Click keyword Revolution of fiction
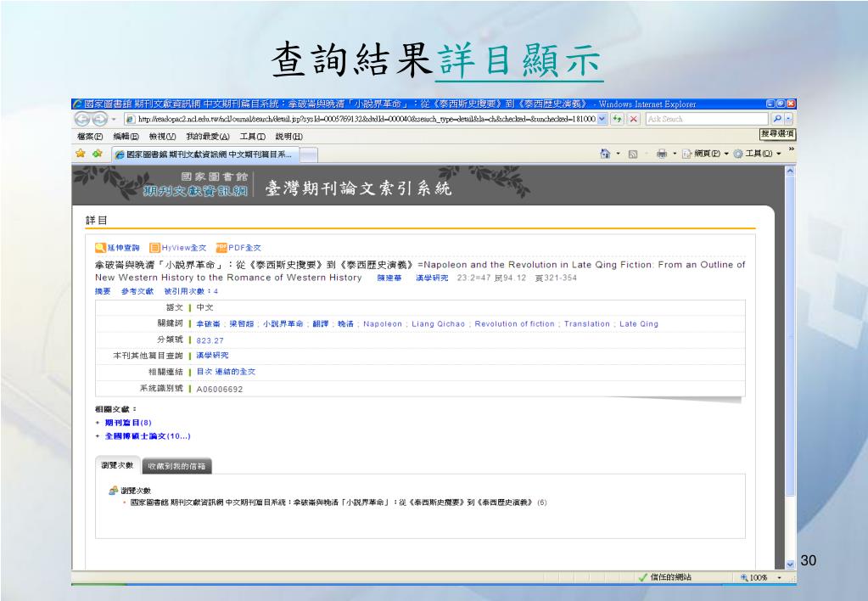The image size is (868, 601). point(514,324)
